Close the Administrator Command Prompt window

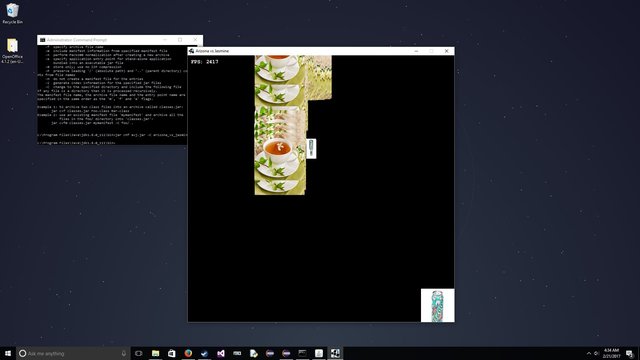(x=195, y=40)
